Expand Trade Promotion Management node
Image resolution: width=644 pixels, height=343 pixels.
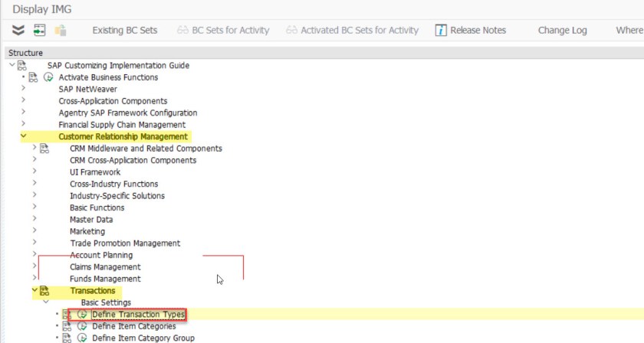pos(34,243)
